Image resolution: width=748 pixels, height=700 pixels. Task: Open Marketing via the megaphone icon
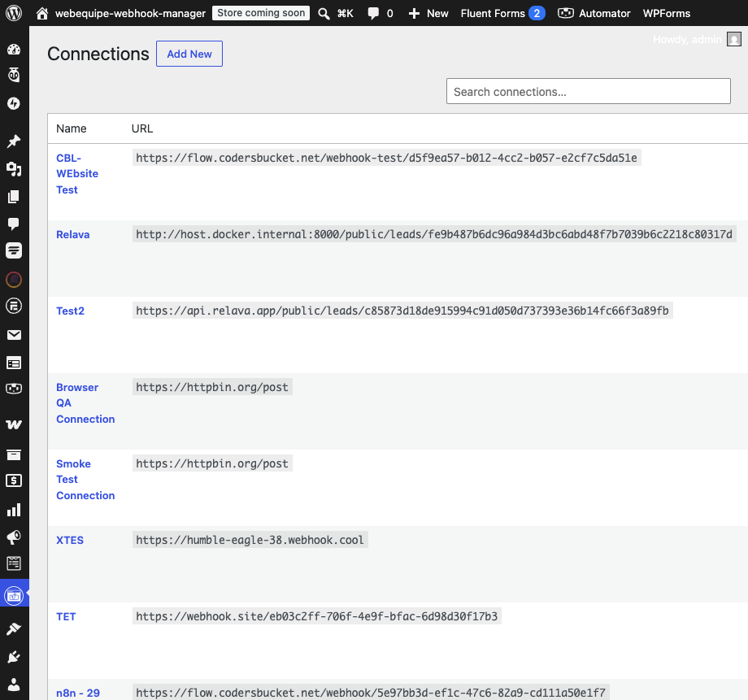click(14, 537)
